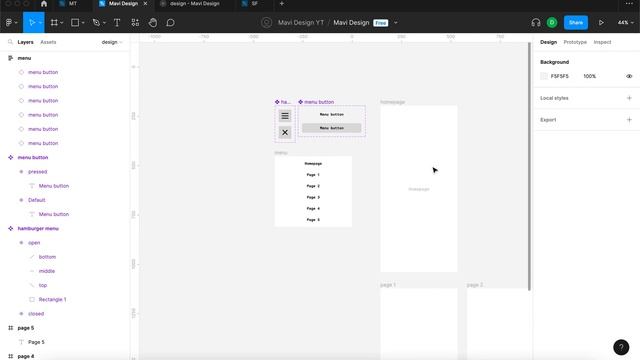Open the Resources components tool
640x360 pixels.
coord(135,22)
